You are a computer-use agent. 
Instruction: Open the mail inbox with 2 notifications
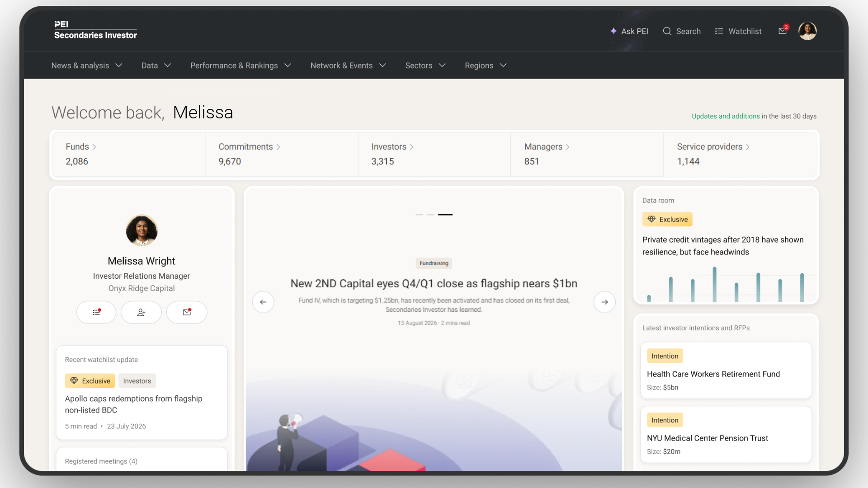783,30
